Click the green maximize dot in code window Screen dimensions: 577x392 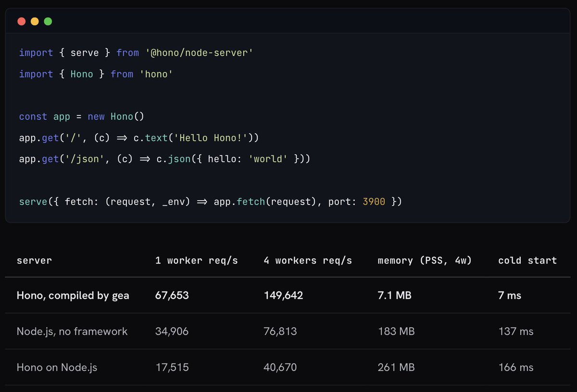48,21
